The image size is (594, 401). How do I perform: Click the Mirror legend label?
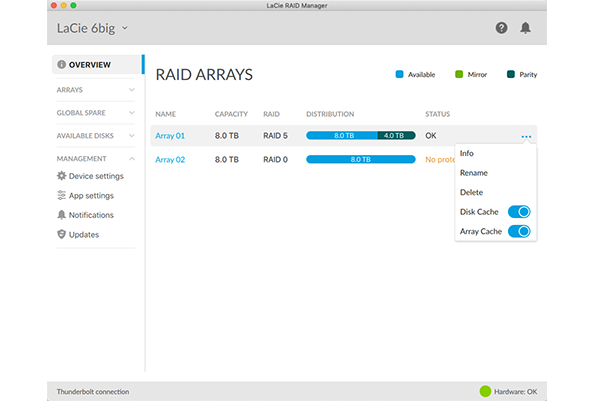pyautogui.click(x=477, y=75)
